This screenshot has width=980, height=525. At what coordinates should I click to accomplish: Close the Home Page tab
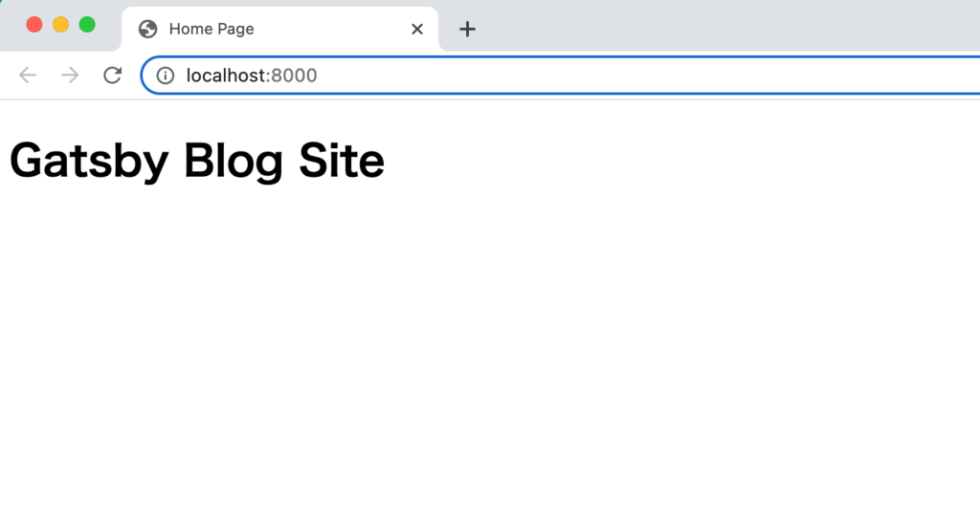pos(416,29)
